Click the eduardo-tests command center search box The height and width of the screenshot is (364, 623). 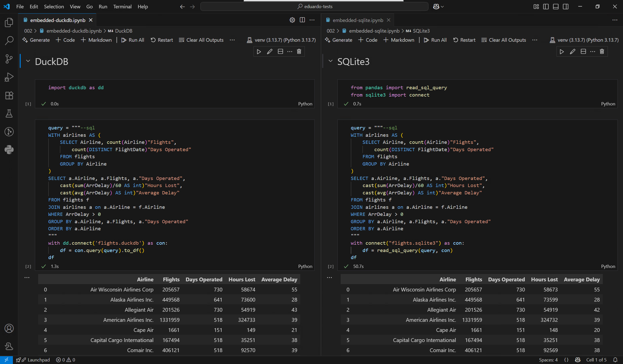(x=314, y=7)
